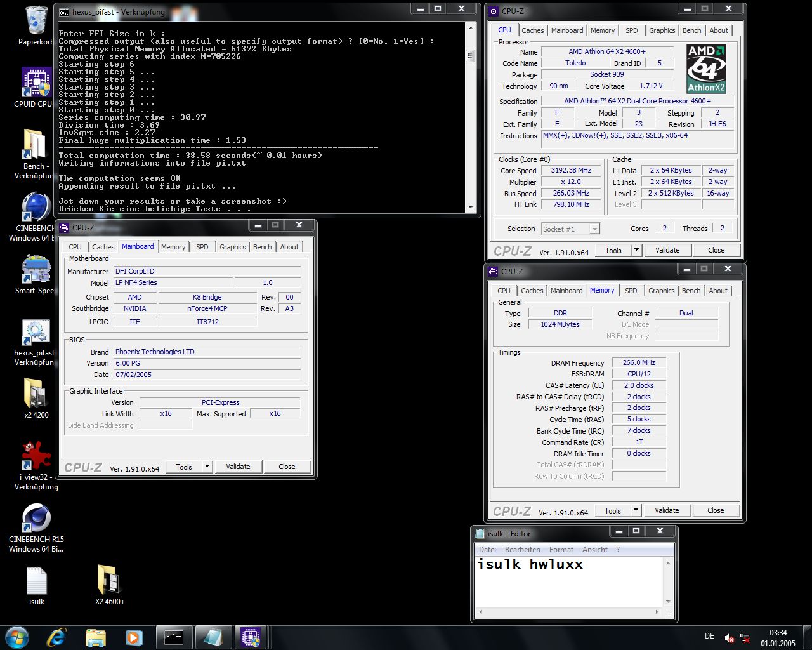Open the hexus_pifast desktop shortcut

tap(37, 331)
